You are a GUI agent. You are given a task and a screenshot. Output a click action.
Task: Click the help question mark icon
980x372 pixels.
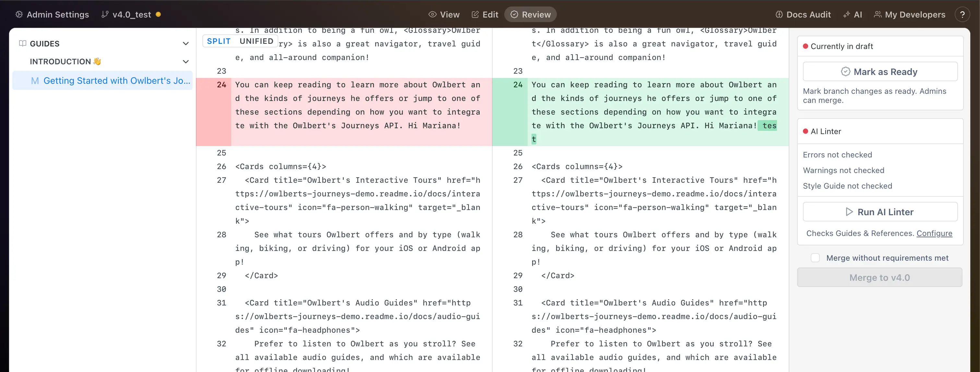pyautogui.click(x=963, y=15)
